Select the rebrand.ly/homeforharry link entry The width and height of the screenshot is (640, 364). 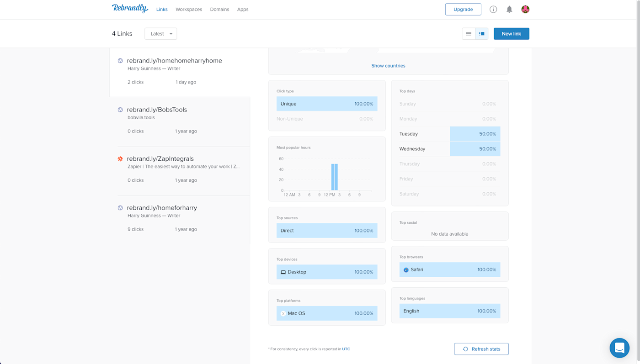[x=180, y=218]
